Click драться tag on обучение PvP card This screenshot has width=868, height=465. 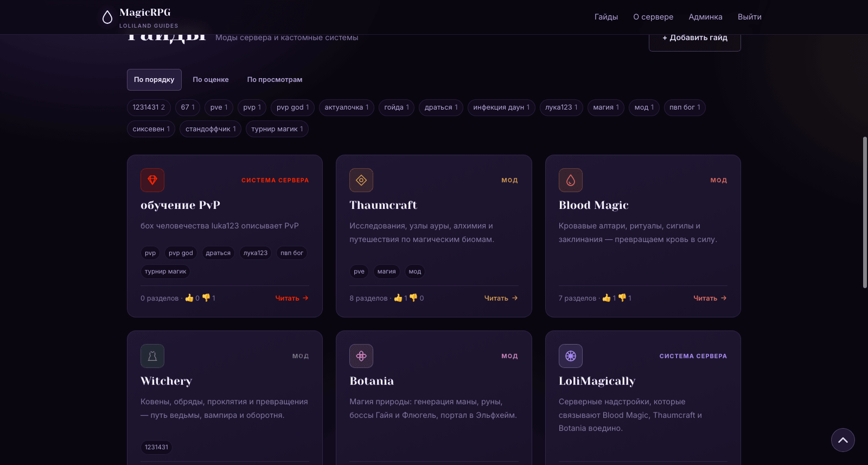[218, 253]
